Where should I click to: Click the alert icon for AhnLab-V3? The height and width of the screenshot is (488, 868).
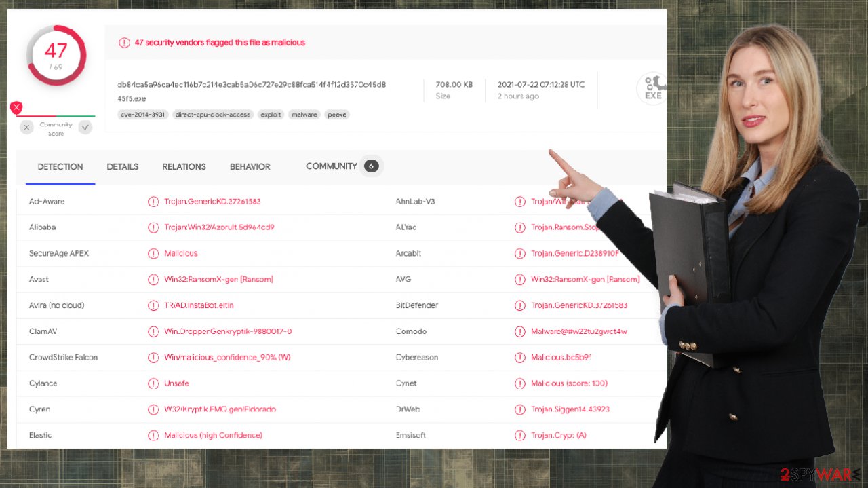[x=520, y=202]
